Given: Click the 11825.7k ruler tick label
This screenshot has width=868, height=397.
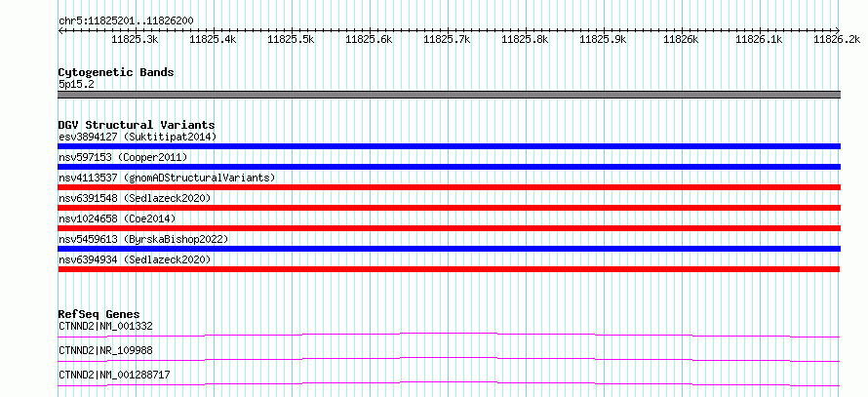Looking at the screenshot, I should (x=448, y=39).
